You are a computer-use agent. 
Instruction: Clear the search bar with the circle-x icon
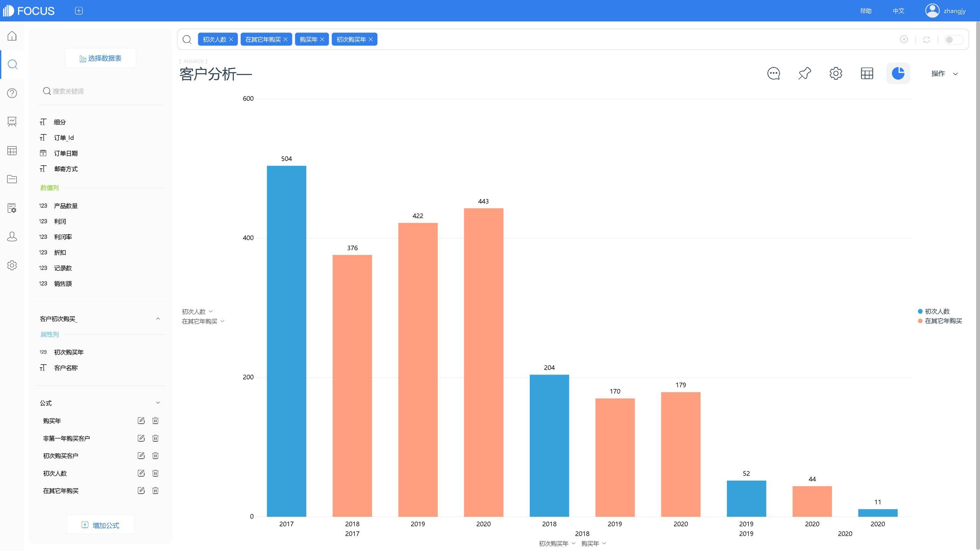[x=904, y=39]
